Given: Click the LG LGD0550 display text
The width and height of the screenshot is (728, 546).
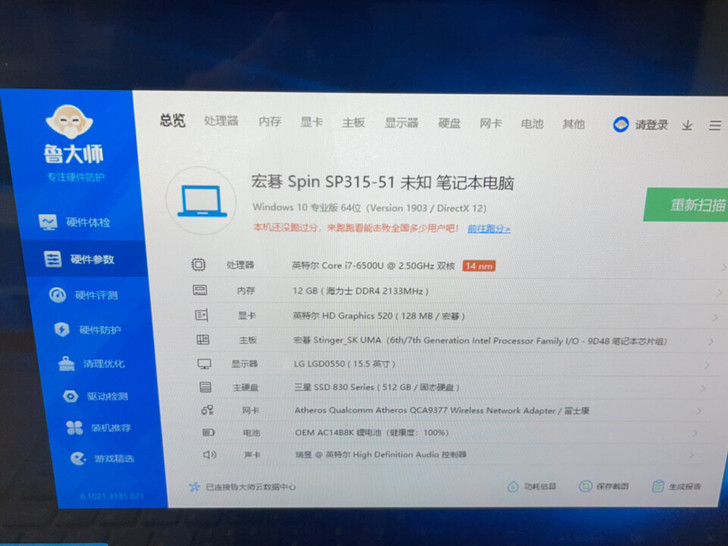Looking at the screenshot, I should coord(344,364).
